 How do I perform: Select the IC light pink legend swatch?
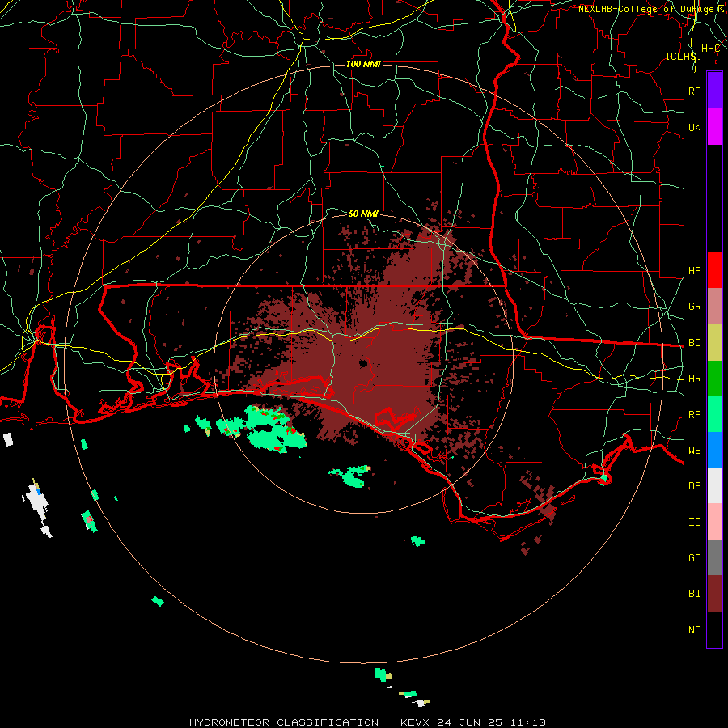pos(714,522)
